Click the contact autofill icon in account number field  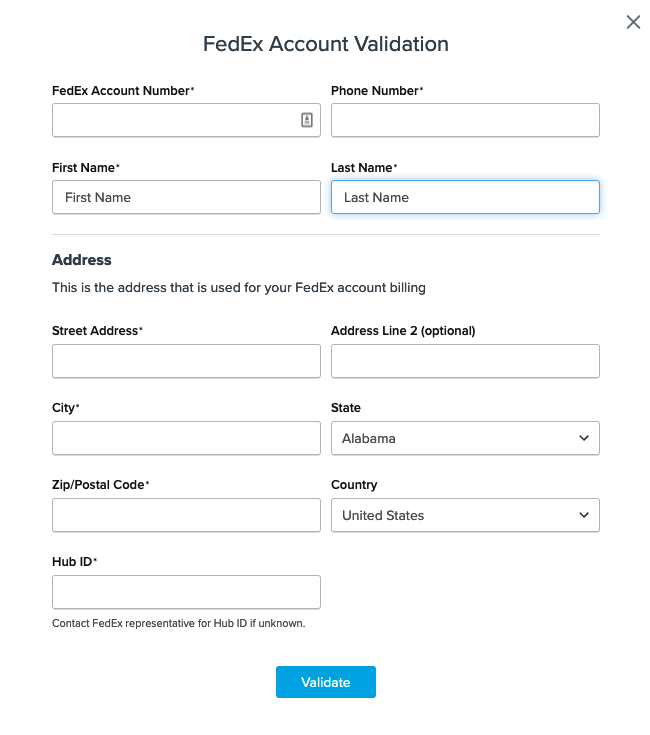[307, 120]
